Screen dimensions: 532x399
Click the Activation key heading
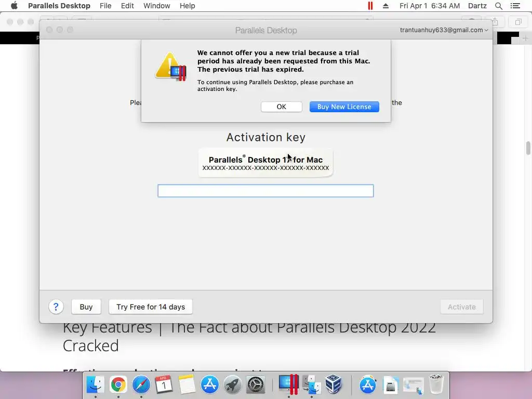click(x=266, y=137)
